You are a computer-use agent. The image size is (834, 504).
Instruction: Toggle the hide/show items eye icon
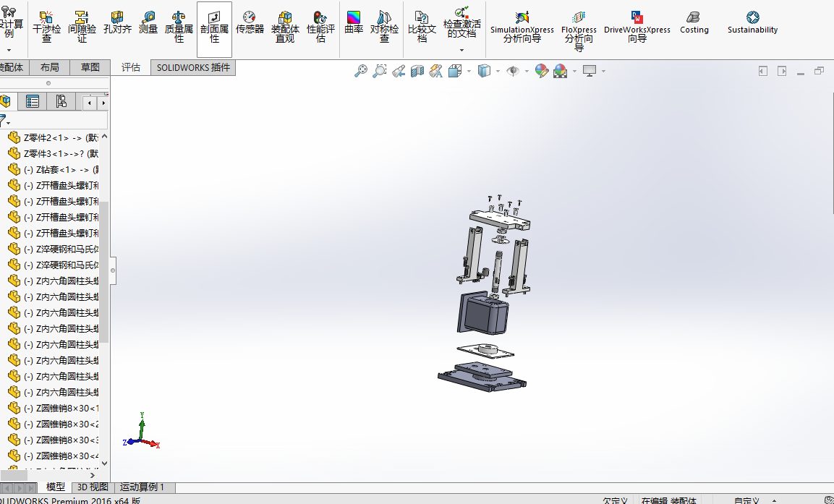(x=513, y=71)
